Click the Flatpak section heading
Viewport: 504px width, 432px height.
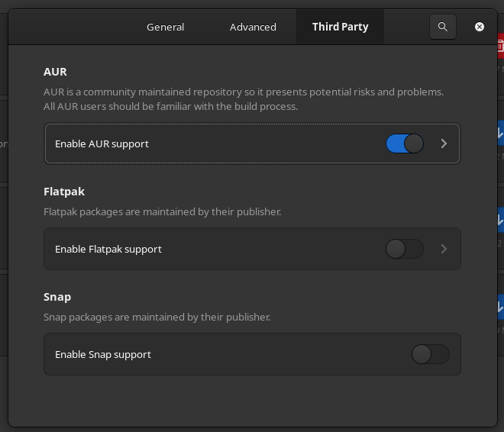[64, 192]
